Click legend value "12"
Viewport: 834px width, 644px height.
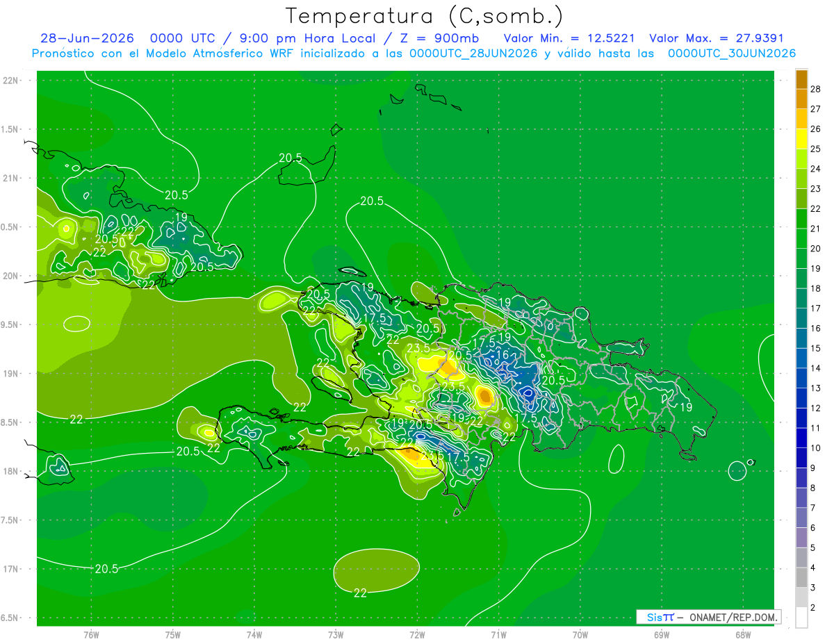[x=816, y=408]
